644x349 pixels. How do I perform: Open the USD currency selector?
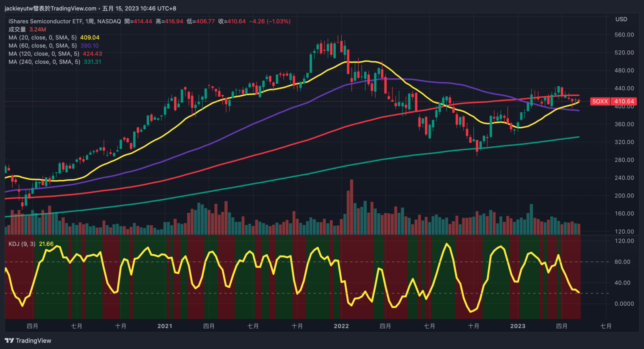[621, 19]
